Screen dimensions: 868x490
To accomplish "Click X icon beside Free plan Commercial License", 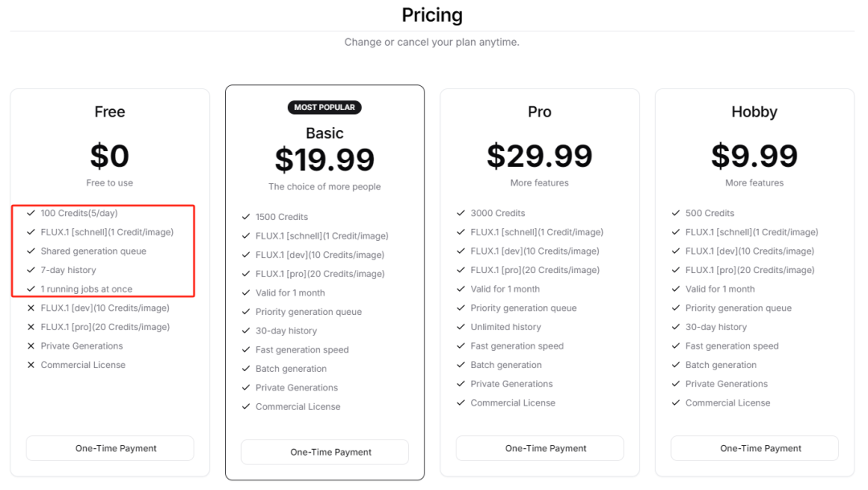I will [31, 365].
